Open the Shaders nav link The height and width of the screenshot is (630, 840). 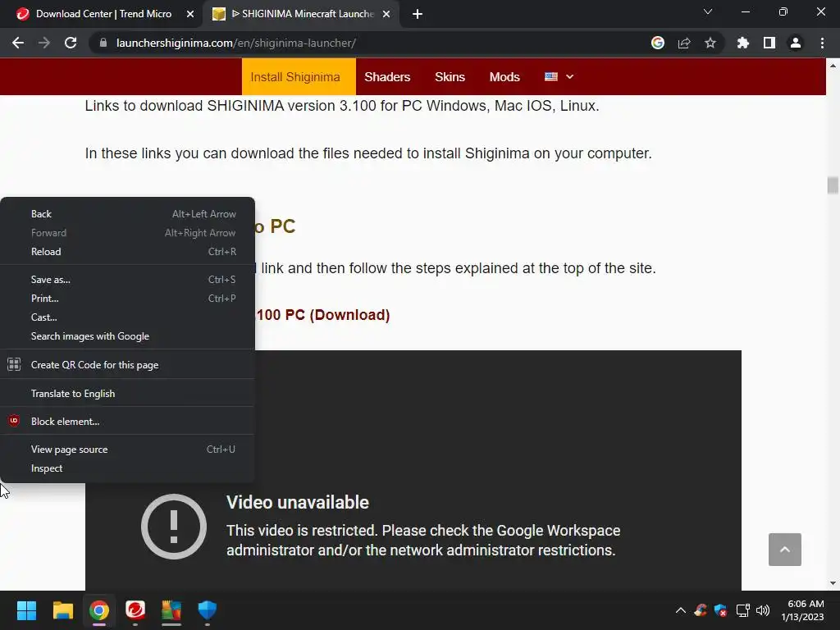click(x=387, y=76)
